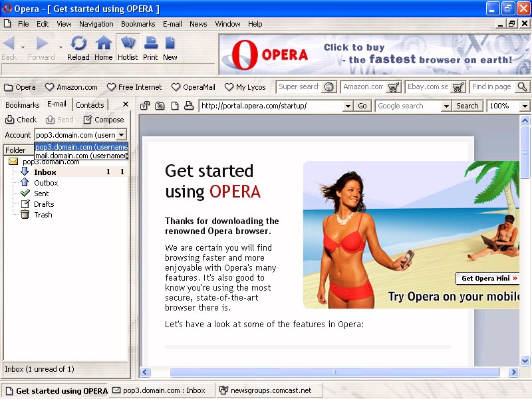This screenshot has height=399, width=532.
Task: Open My Lycos bookmark
Action: pos(245,87)
